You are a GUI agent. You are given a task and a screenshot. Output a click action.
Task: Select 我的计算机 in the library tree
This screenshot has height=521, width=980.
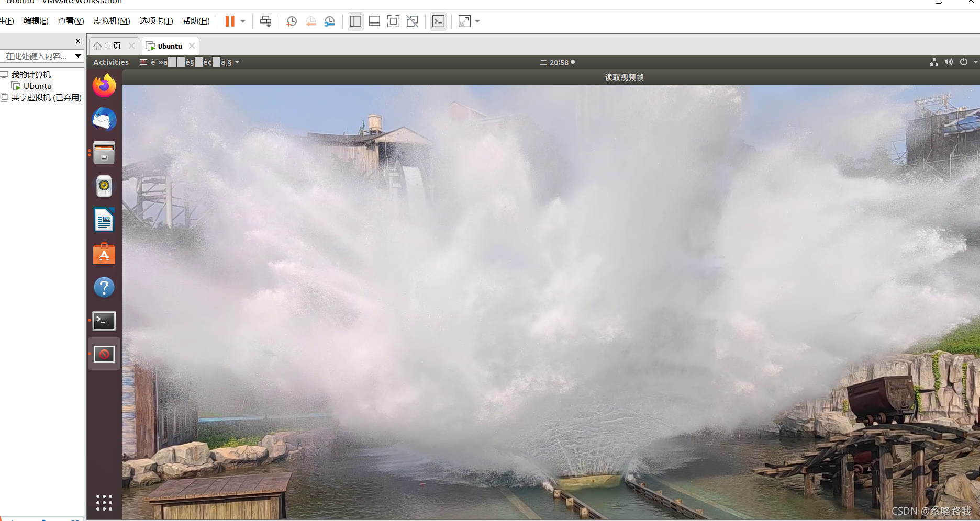pyautogui.click(x=31, y=75)
